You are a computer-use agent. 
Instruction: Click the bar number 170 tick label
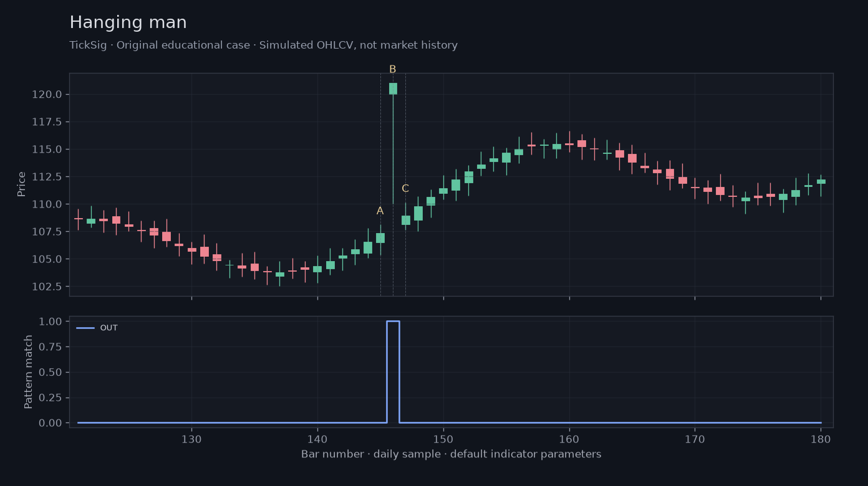coord(695,438)
